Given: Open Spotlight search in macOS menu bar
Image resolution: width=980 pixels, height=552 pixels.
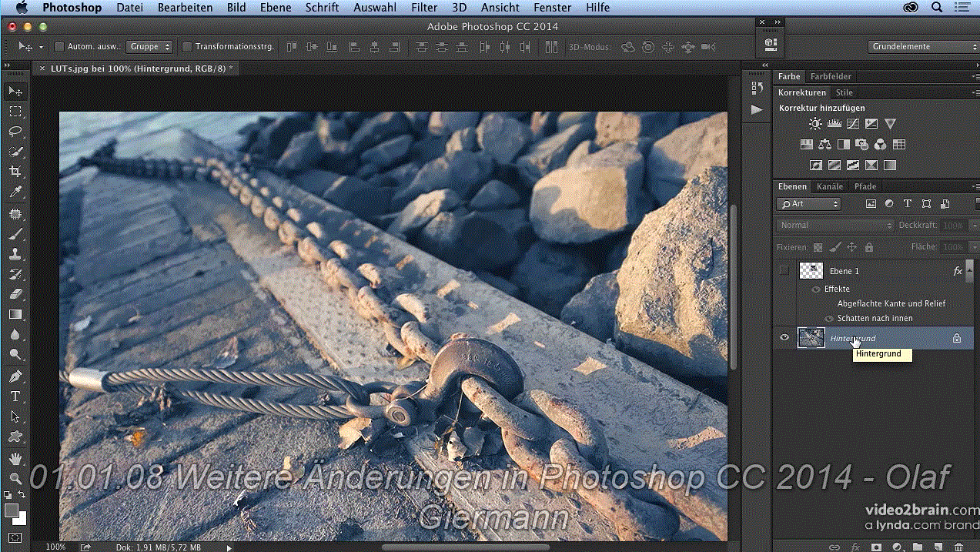Looking at the screenshot, I should (937, 8).
